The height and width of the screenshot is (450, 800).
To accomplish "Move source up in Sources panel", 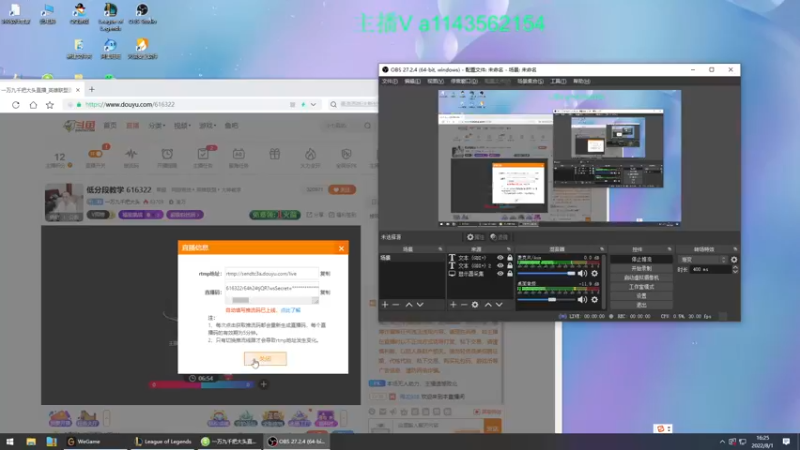I will pos(488,305).
